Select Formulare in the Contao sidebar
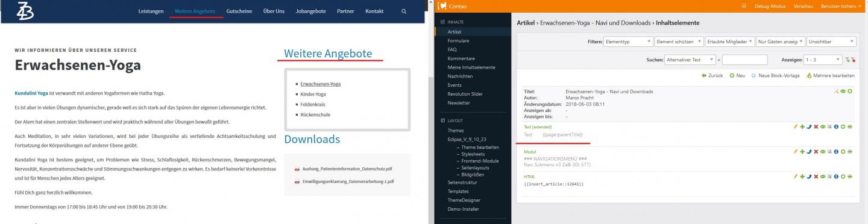 click(458, 40)
